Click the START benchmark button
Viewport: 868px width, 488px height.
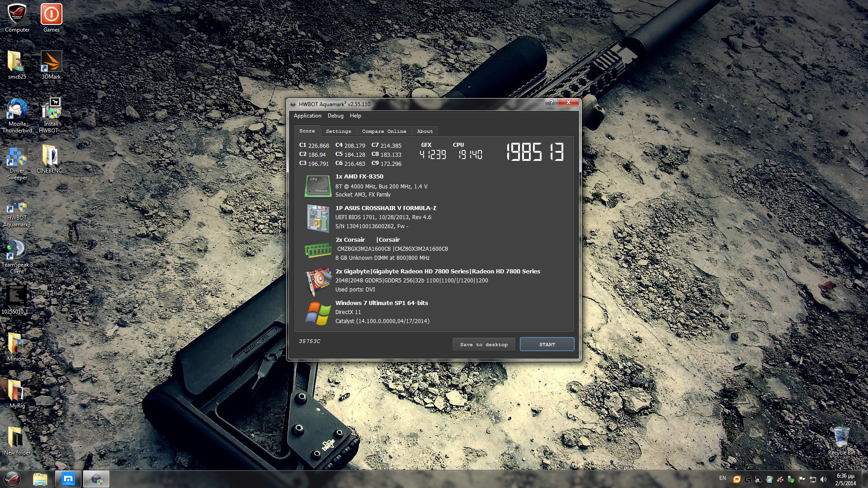tap(547, 344)
